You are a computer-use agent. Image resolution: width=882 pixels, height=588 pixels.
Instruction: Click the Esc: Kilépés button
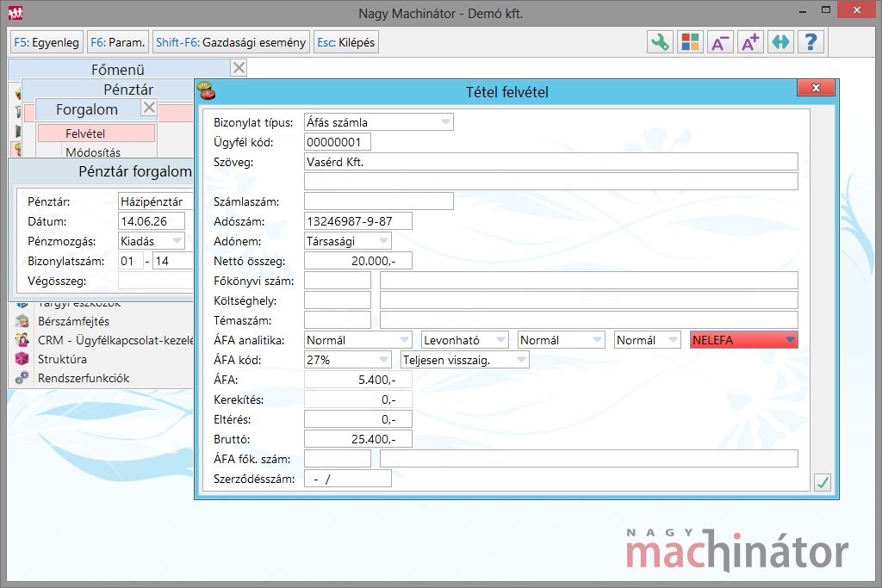[x=345, y=42]
